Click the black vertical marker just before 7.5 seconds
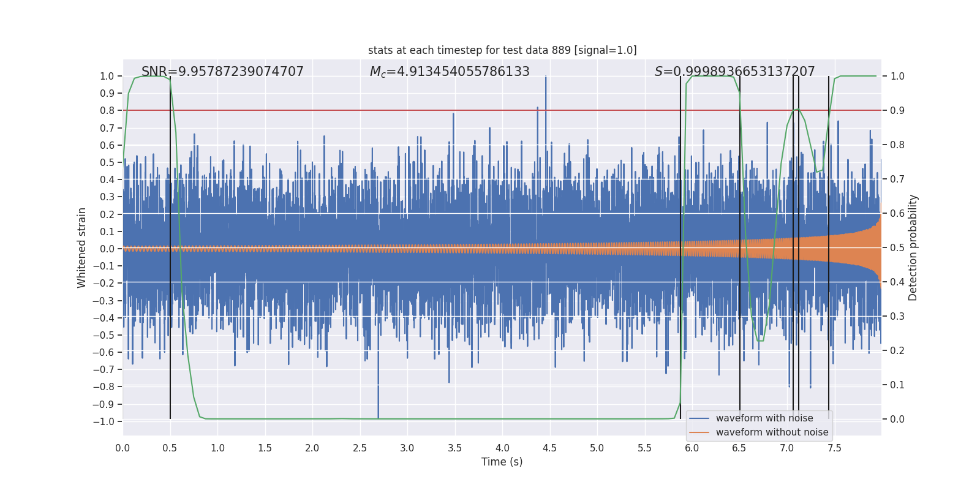 coord(829,247)
